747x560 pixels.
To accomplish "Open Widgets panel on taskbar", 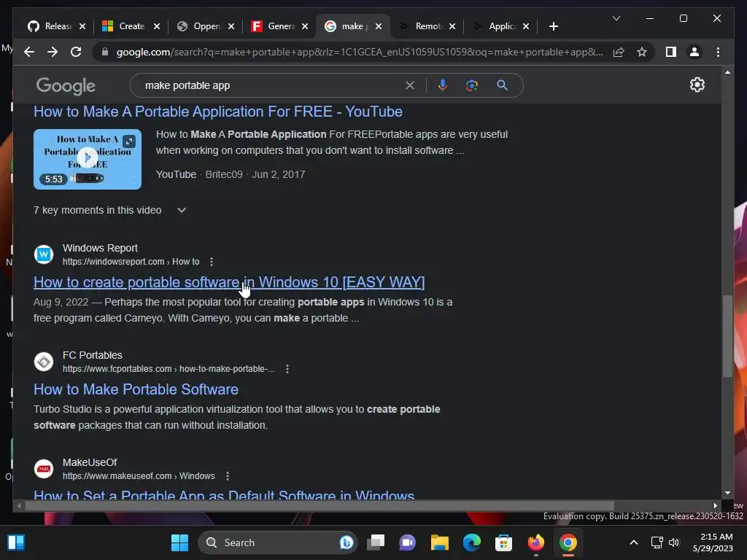I will [16, 542].
